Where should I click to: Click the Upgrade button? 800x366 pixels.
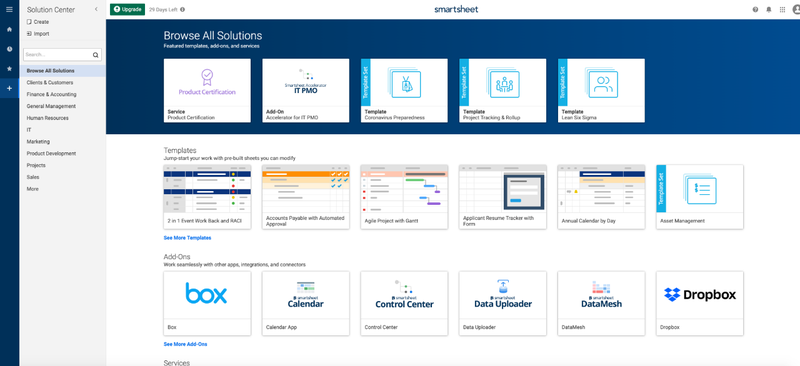(128, 9)
